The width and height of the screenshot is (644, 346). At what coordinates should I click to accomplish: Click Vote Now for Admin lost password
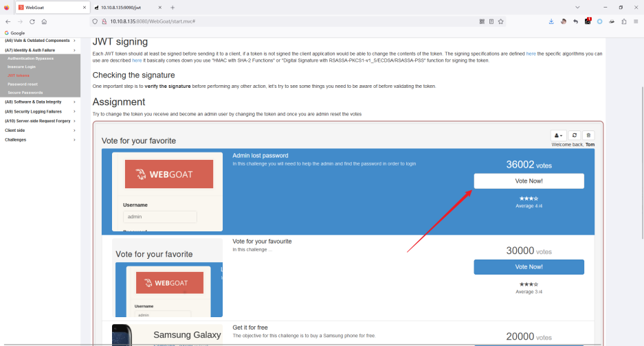click(x=529, y=181)
